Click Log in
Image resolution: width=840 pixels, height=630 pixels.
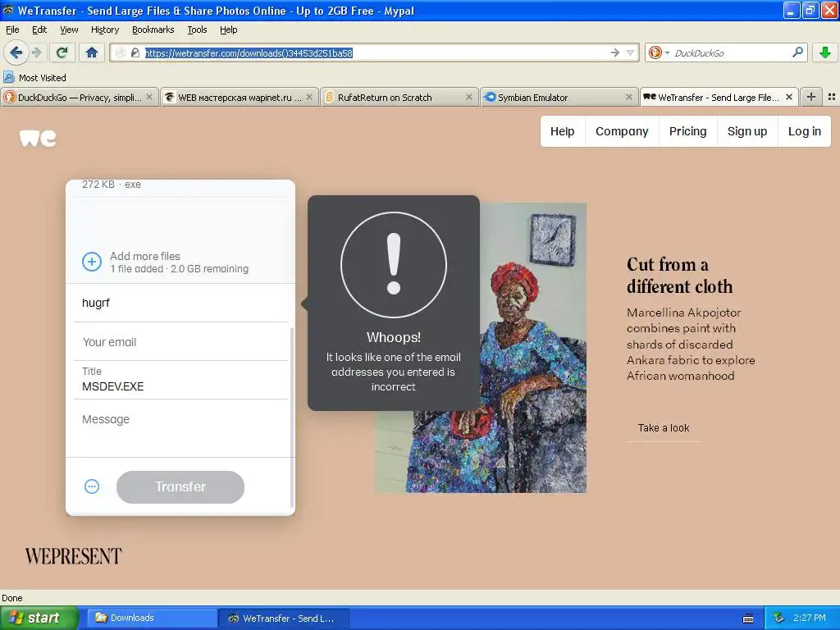pos(804,131)
